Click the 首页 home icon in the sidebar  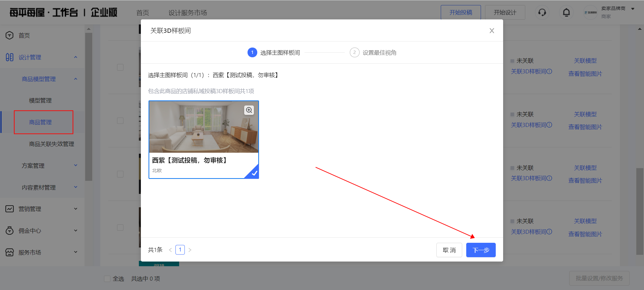[x=9, y=35]
